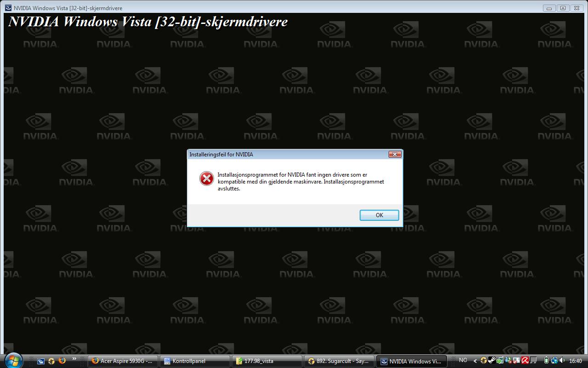588x368 pixels.
Task: Click OK in the NVIDIA error dialog
Action: point(379,215)
